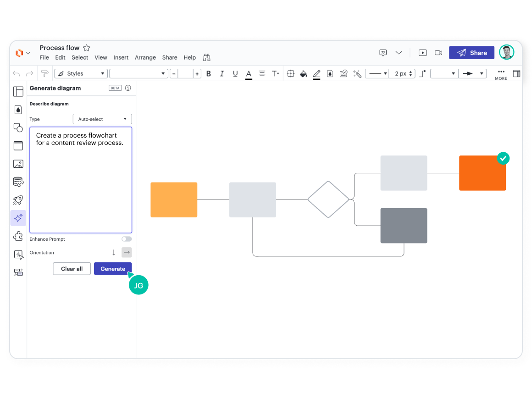Click the image insert icon in sidebar

18,163
